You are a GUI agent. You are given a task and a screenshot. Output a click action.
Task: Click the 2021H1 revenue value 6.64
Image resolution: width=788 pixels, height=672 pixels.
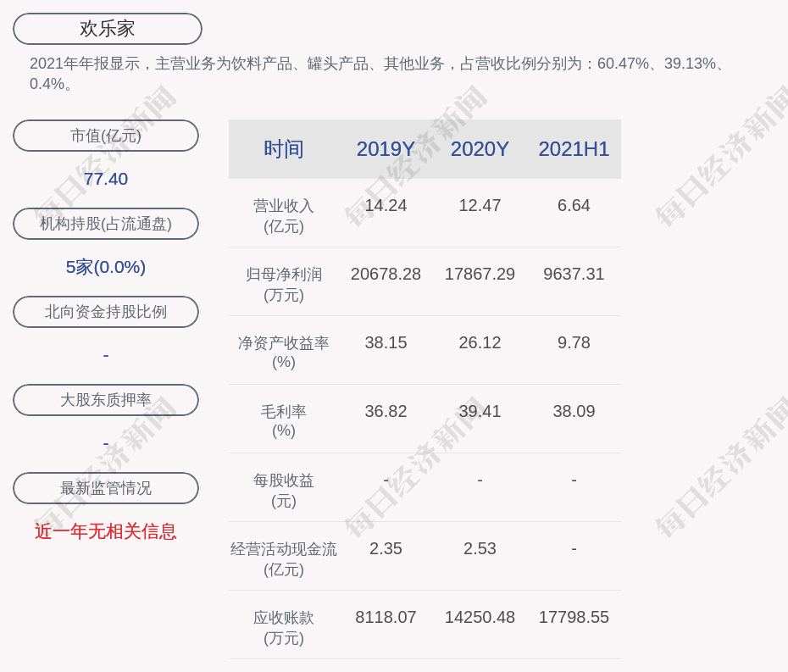click(x=574, y=206)
